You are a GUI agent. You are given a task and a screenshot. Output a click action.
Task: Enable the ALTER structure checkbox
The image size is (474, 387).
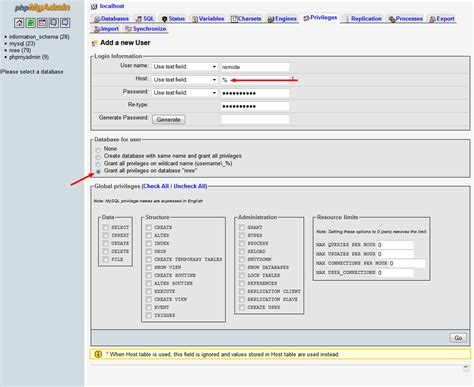coord(149,235)
